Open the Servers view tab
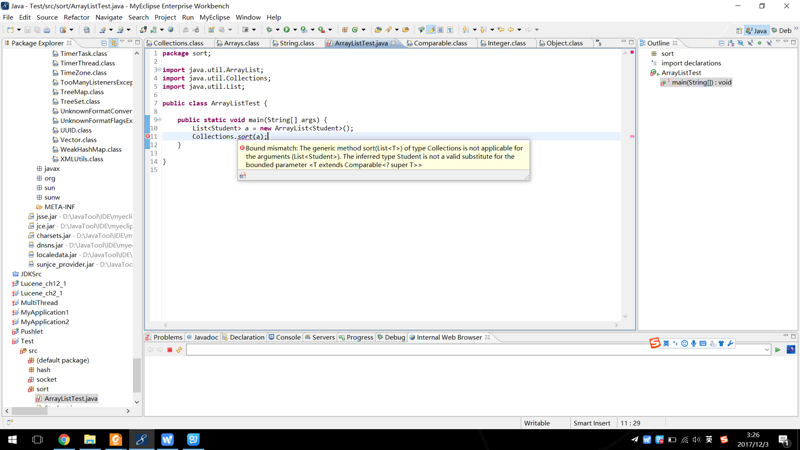Screen dimensions: 800x450 click(319, 337)
